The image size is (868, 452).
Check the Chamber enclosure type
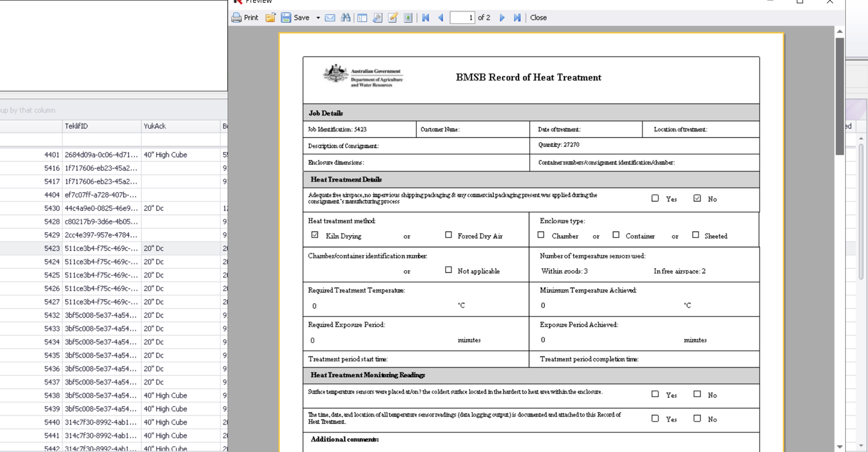[x=541, y=235]
